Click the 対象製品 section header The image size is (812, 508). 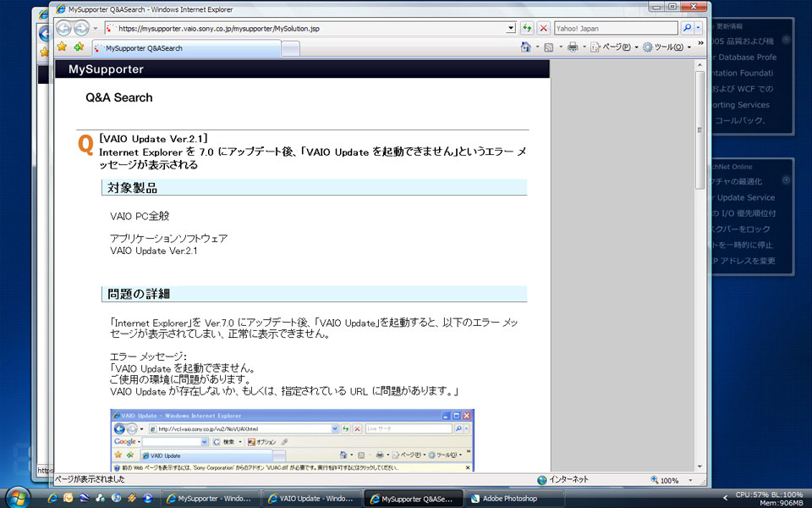315,188
